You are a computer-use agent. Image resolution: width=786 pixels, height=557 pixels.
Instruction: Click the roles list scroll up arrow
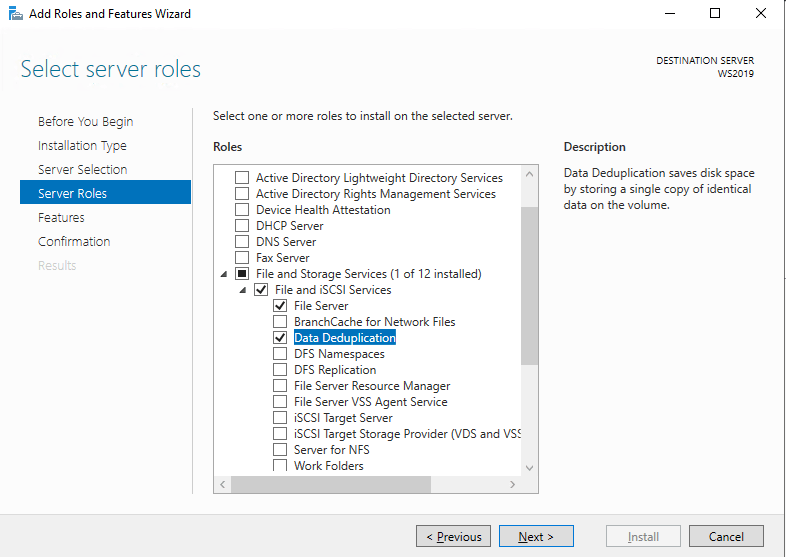pos(529,174)
